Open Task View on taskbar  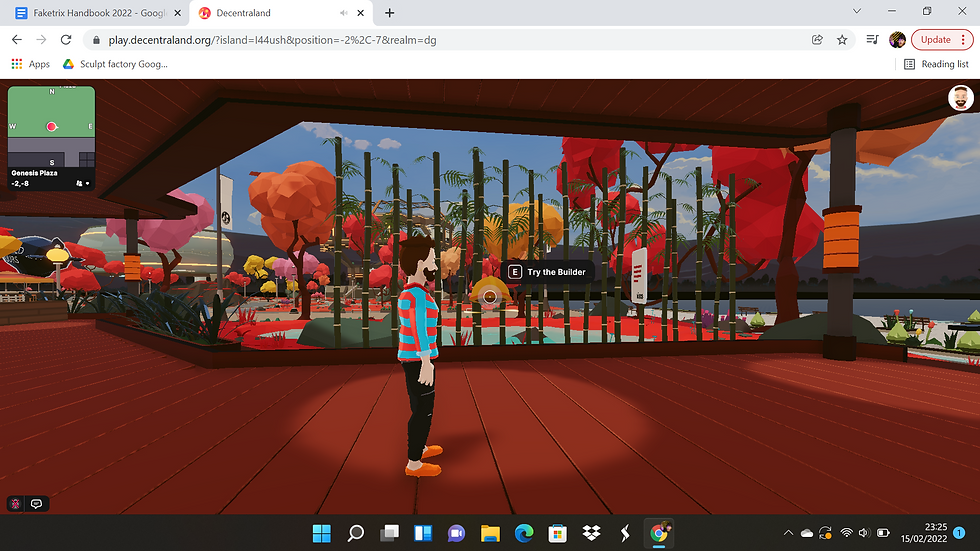click(389, 533)
